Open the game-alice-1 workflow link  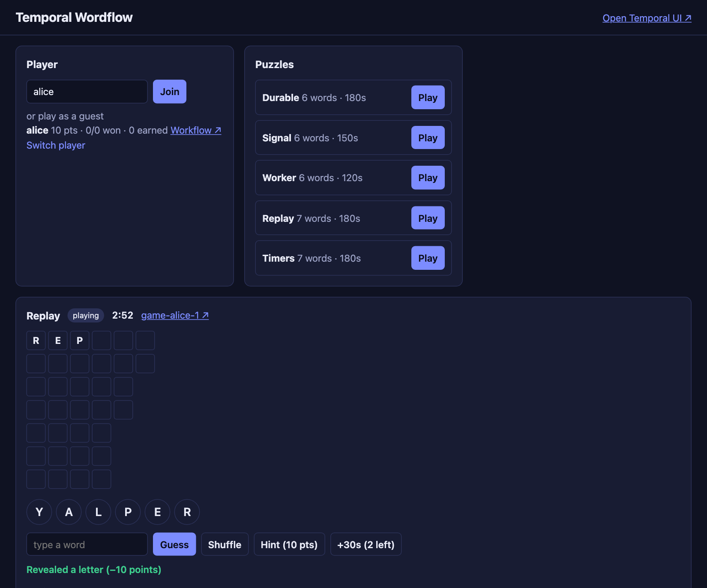pos(175,316)
